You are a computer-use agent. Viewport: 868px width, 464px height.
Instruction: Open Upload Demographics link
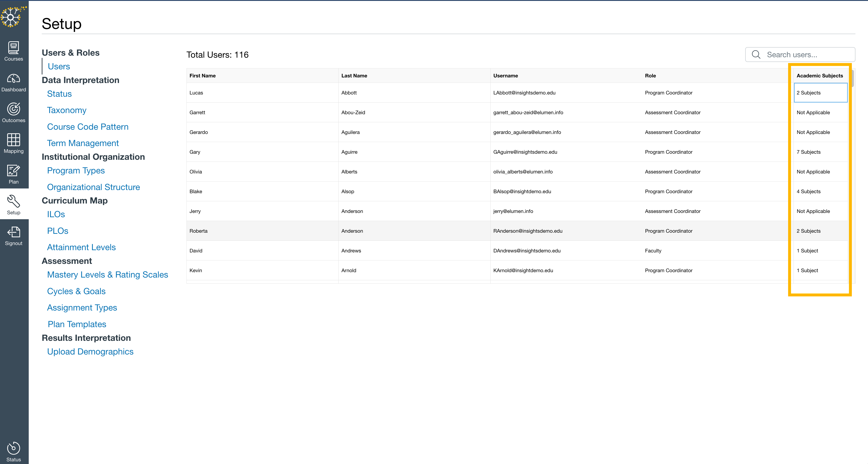(90, 351)
